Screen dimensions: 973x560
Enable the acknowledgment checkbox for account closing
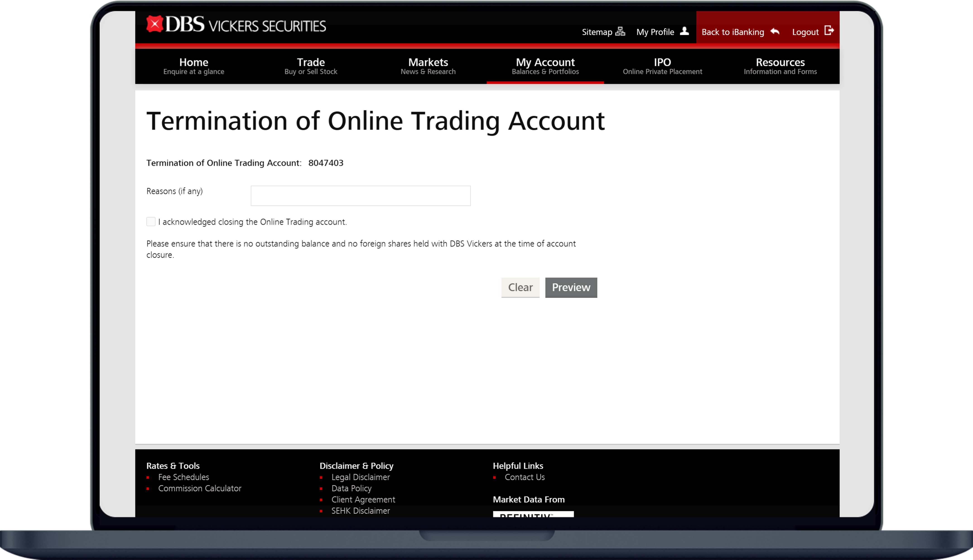point(150,222)
